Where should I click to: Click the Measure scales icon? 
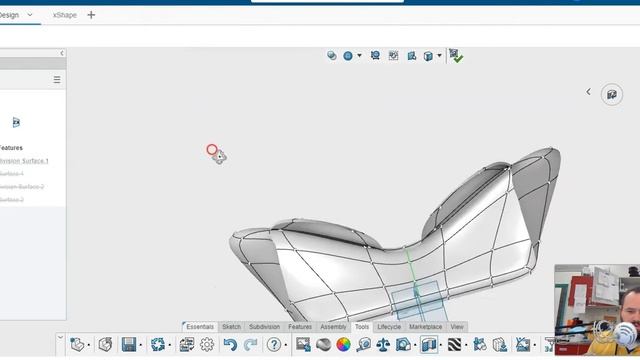[383, 345]
